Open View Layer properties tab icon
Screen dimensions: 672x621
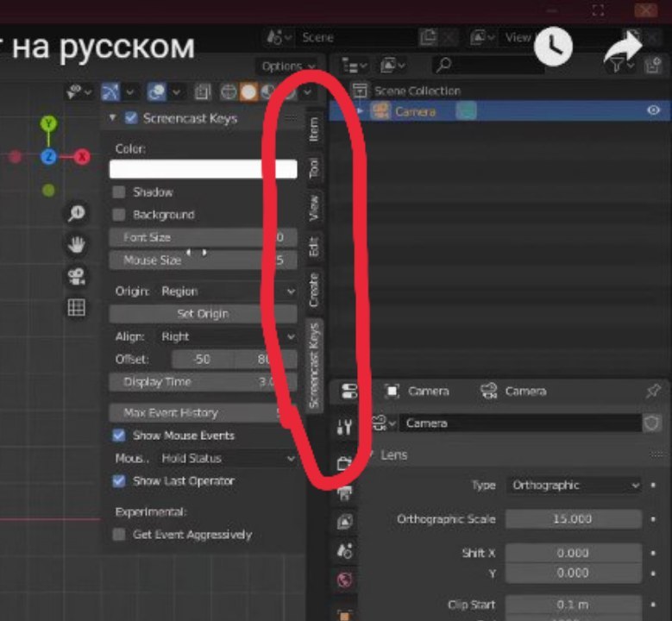pos(344,522)
